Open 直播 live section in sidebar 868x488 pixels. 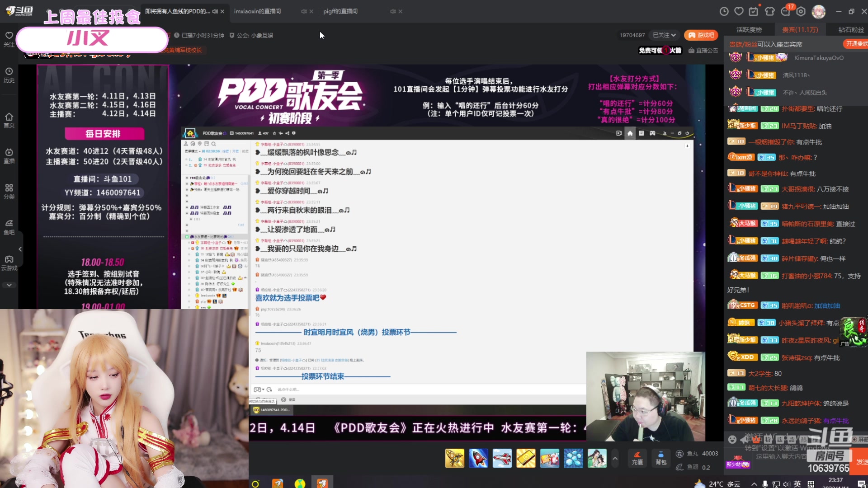point(9,156)
